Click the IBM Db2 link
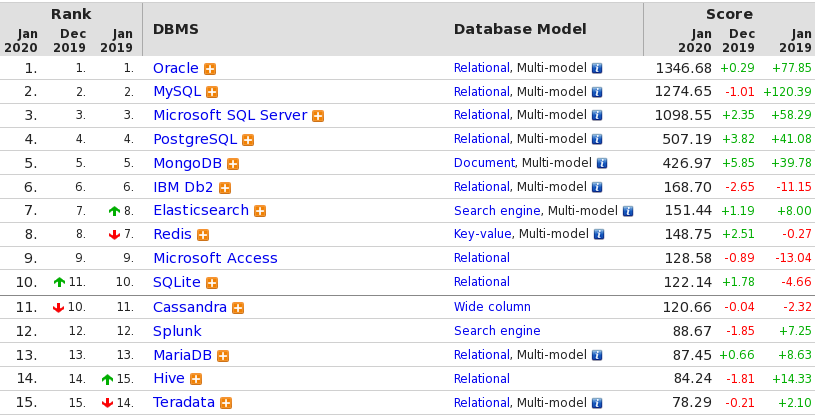825x416 pixels. [183, 187]
